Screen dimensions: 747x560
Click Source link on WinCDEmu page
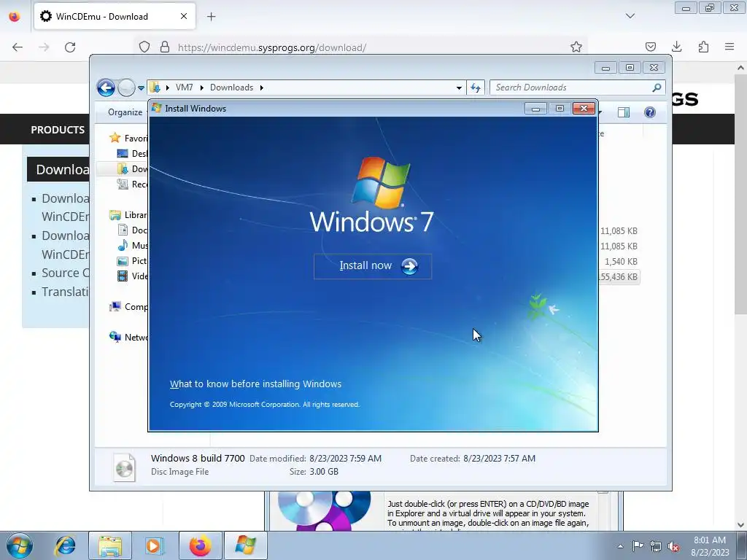click(x=65, y=273)
